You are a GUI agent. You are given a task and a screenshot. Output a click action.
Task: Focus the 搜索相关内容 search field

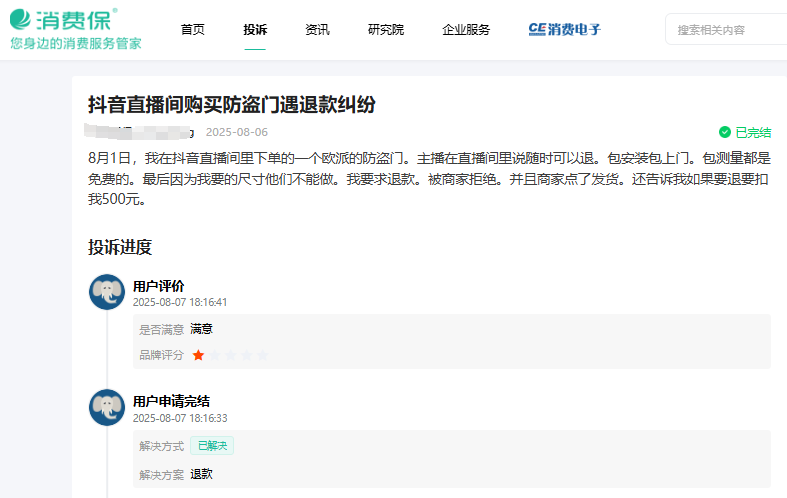[x=726, y=30]
